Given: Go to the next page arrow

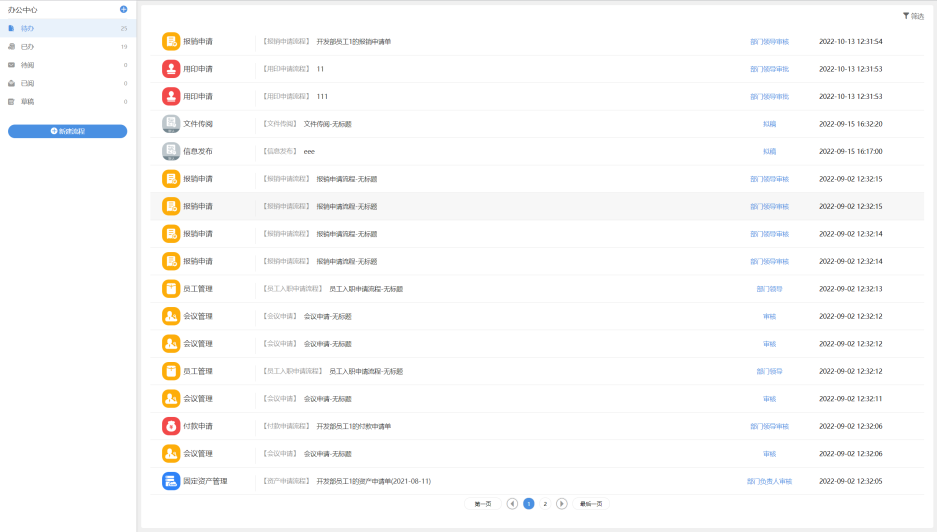Looking at the screenshot, I should 562,504.
